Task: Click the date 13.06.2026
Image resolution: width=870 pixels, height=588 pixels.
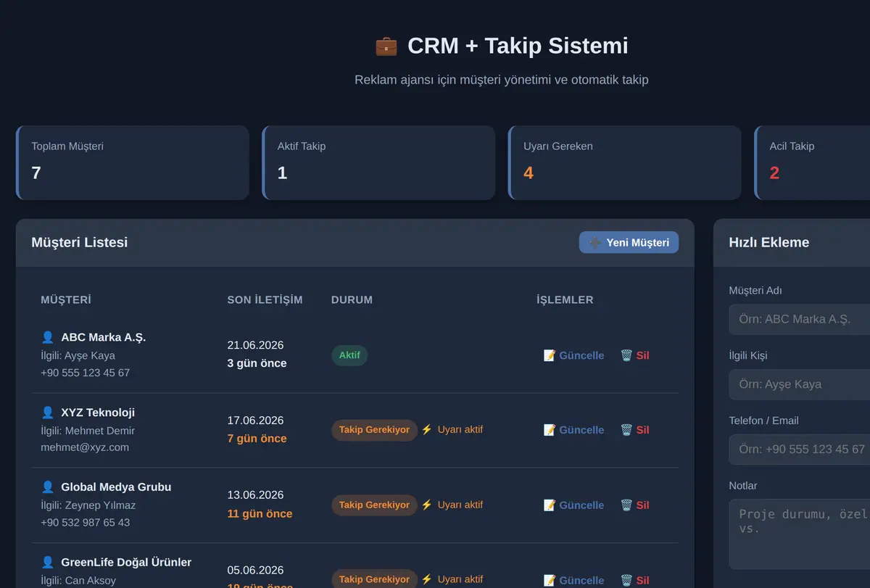Action: click(255, 495)
